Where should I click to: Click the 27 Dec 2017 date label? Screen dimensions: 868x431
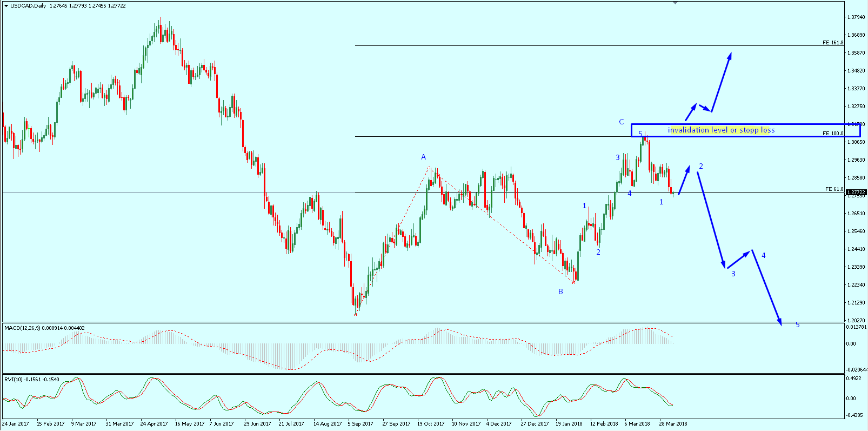[535, 424]
